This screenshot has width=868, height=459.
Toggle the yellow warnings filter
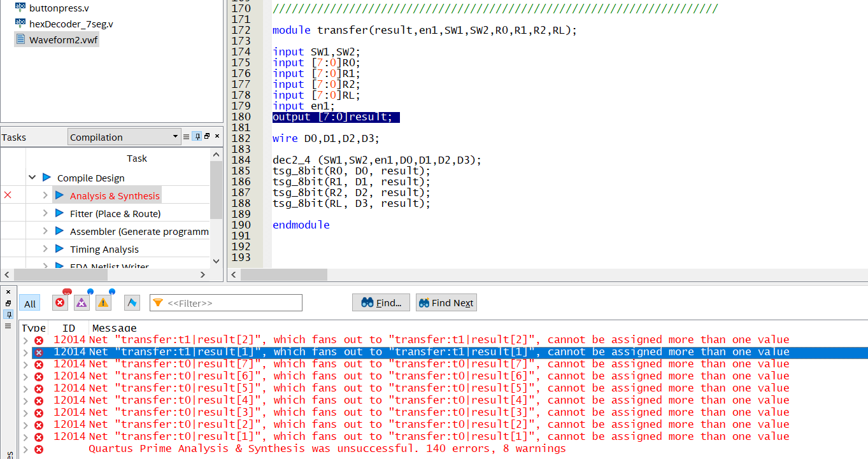coord(102,303)
